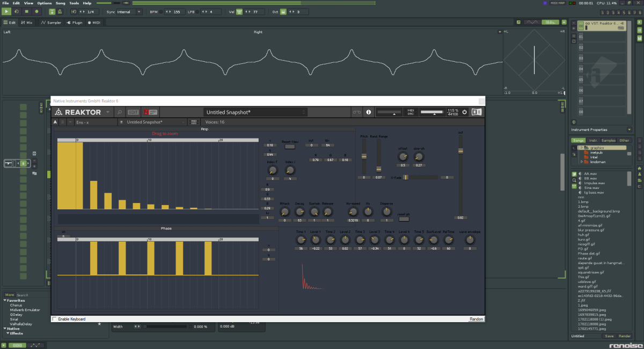Expand the knobman folder tree arrow
This screenshot has width=644, height=349.
[582, 162]
